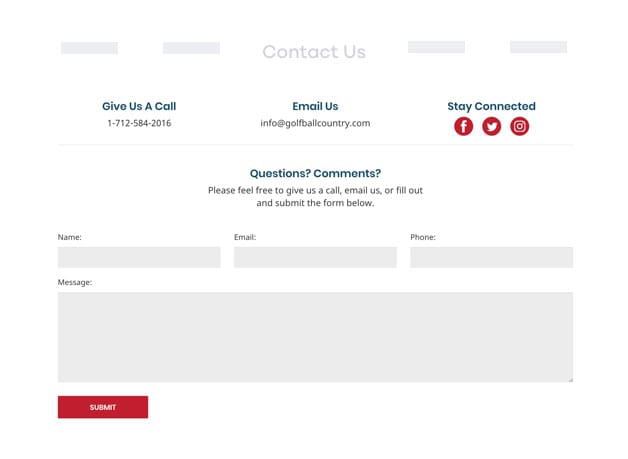
Task: Click the "Message:" field label
Action: [x=75, y=282]
